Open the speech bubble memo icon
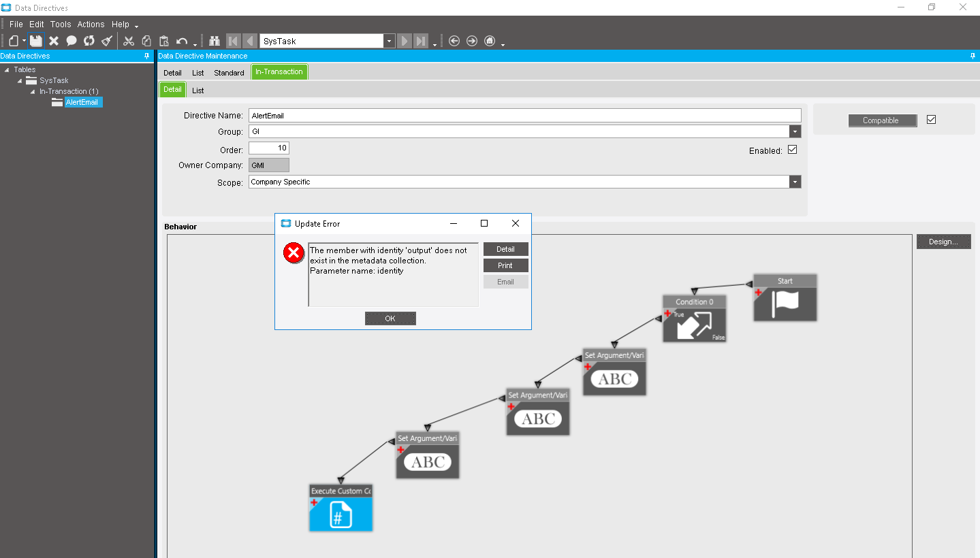This screenshot has height=558, width=980. [x=72, y=41]
